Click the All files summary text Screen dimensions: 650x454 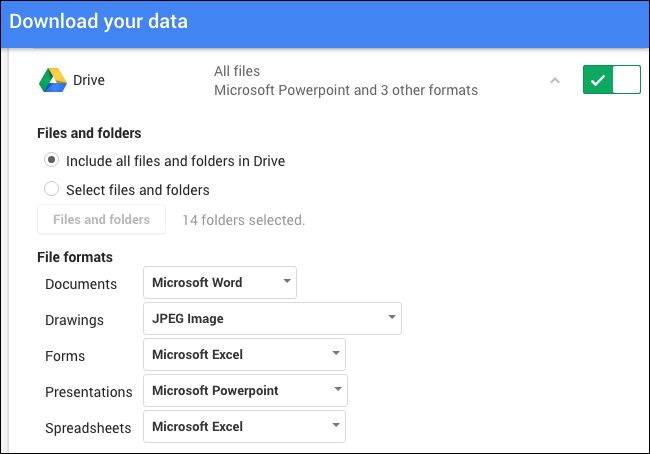tap(237, 71)
